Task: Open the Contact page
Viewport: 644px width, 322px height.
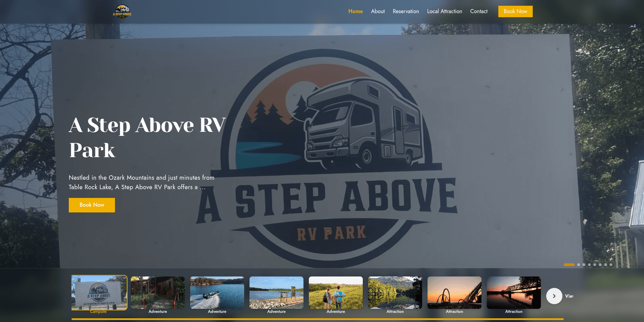Action: tap(479, 11)
